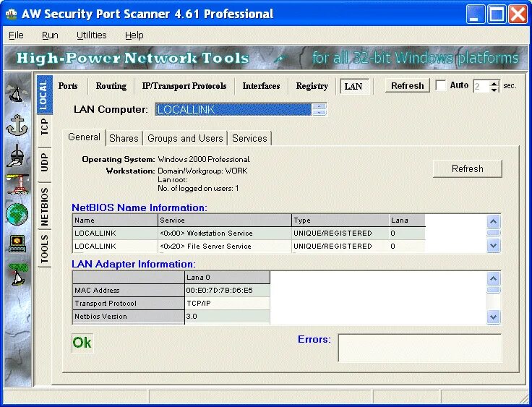Close the AW Security Port Scanner window

(518, 14)
